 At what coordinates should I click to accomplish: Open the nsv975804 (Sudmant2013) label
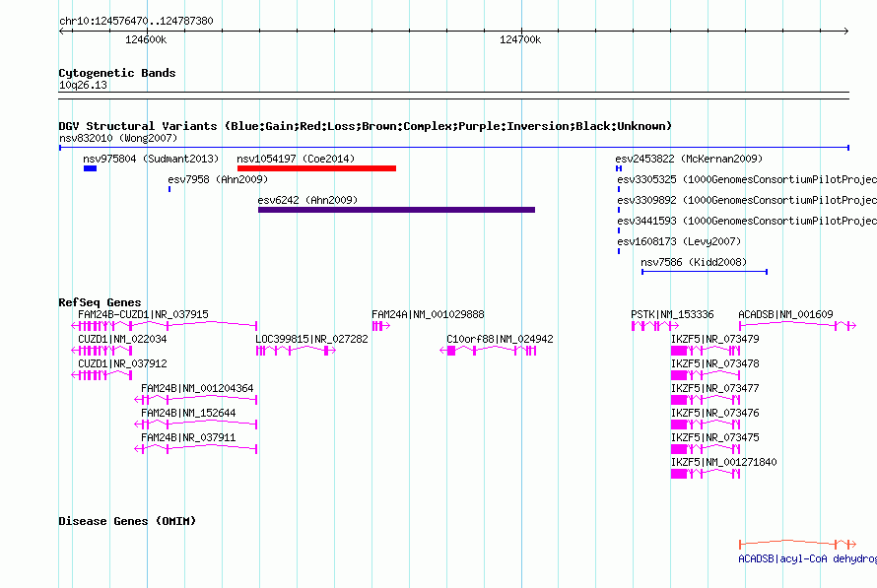click(x=151, y=159)
